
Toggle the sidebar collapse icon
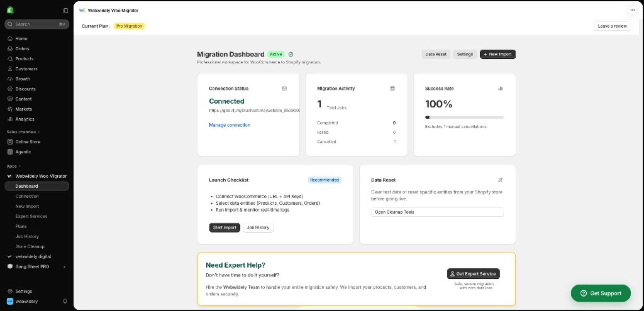[x=66, y=11]
